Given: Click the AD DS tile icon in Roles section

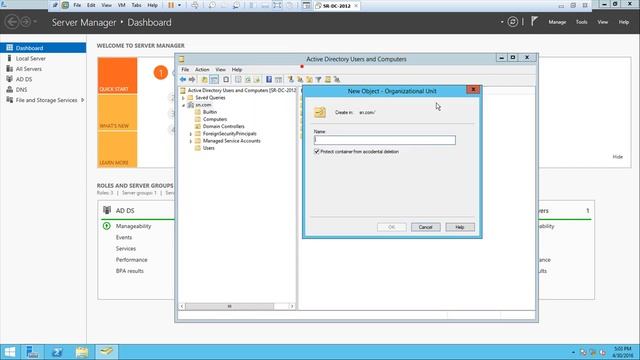Looking at the screenshot, I should click(107, 210).
